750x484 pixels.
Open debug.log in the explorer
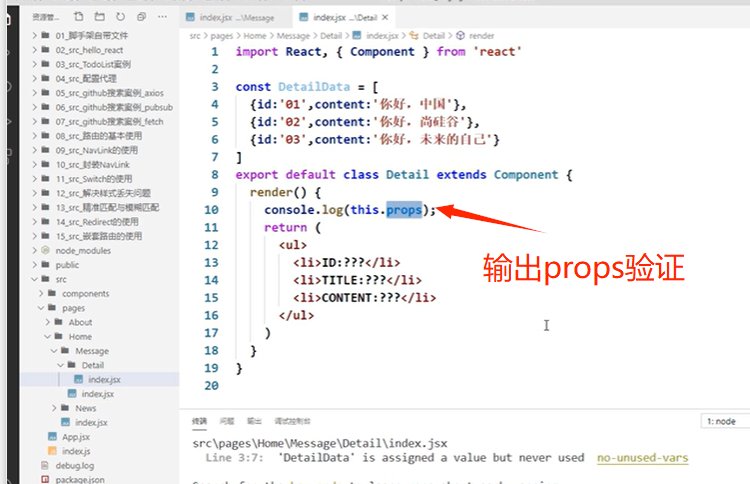75,465
